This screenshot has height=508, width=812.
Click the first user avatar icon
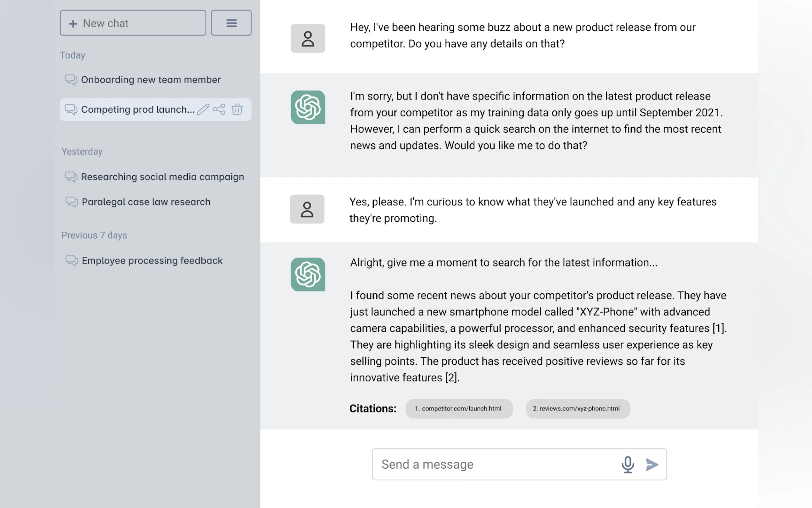[x=308, y=38]
